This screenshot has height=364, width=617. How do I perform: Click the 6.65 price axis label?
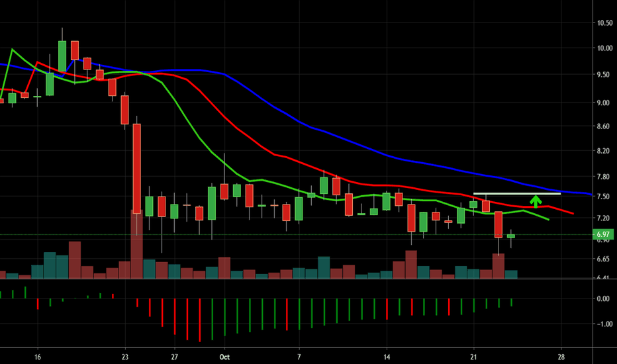[604, 259]
